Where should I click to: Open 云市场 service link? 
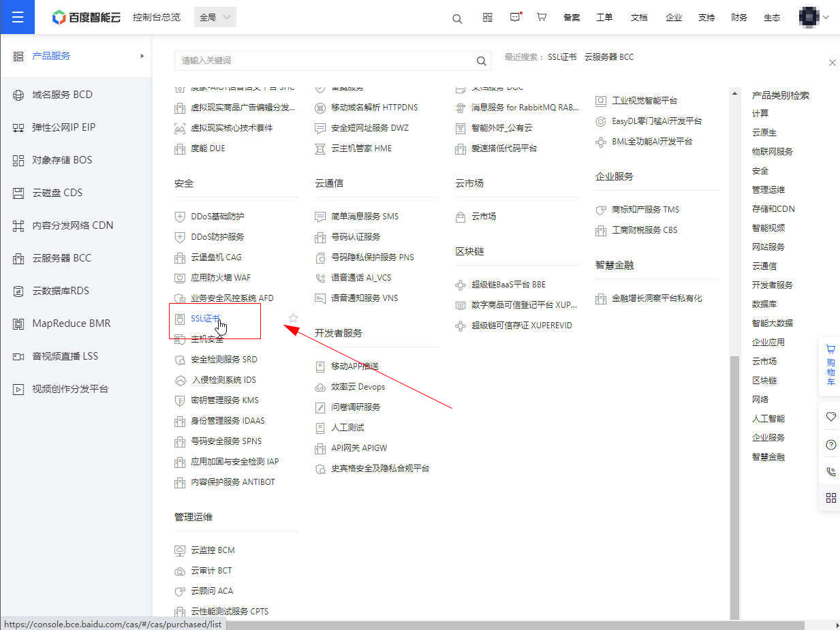484,217
